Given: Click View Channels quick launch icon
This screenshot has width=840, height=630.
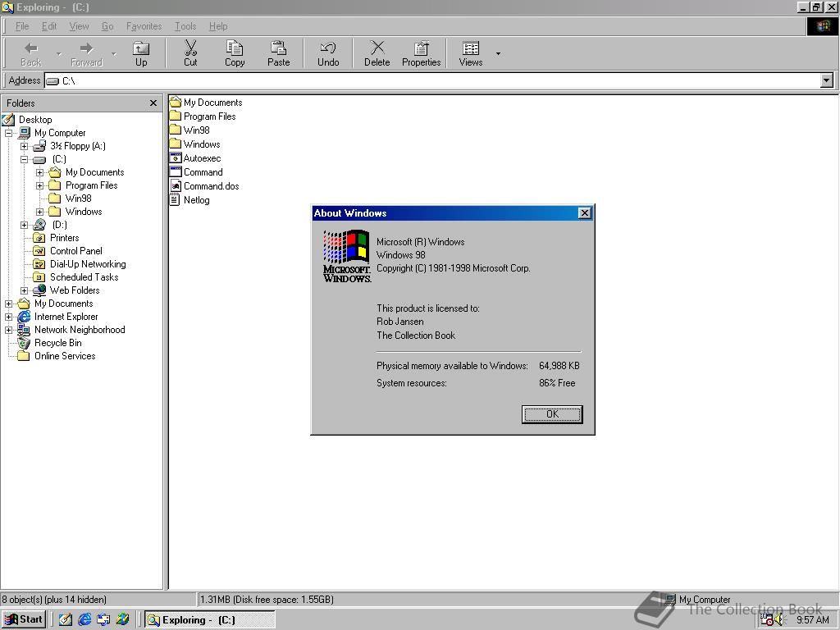Looking at the screenshot, I should coord(123,620).
